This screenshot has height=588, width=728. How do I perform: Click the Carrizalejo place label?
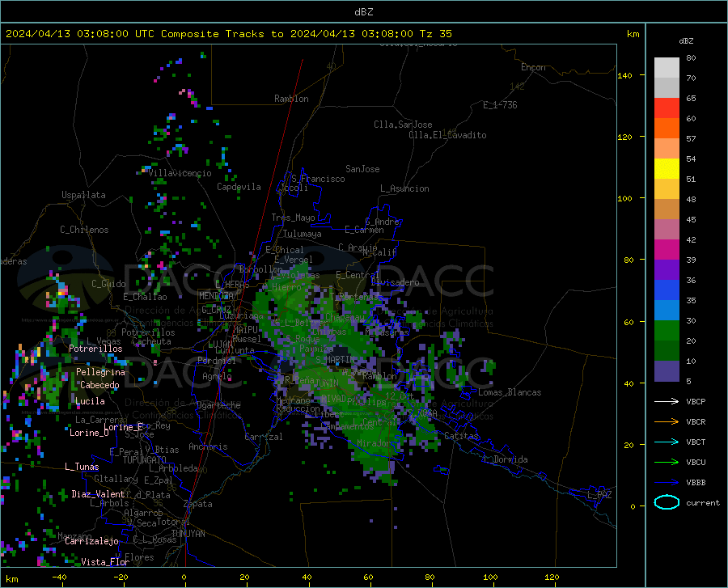(92, 541)
